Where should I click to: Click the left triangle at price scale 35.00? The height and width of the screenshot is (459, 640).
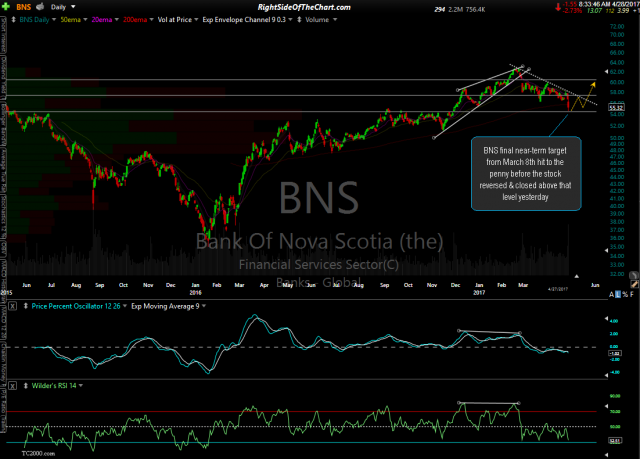[x=606, y=250]
